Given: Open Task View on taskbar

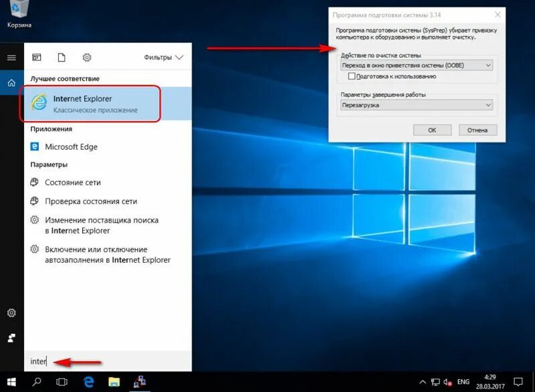Looking at the screenshot, I should [x=62, y=382].
